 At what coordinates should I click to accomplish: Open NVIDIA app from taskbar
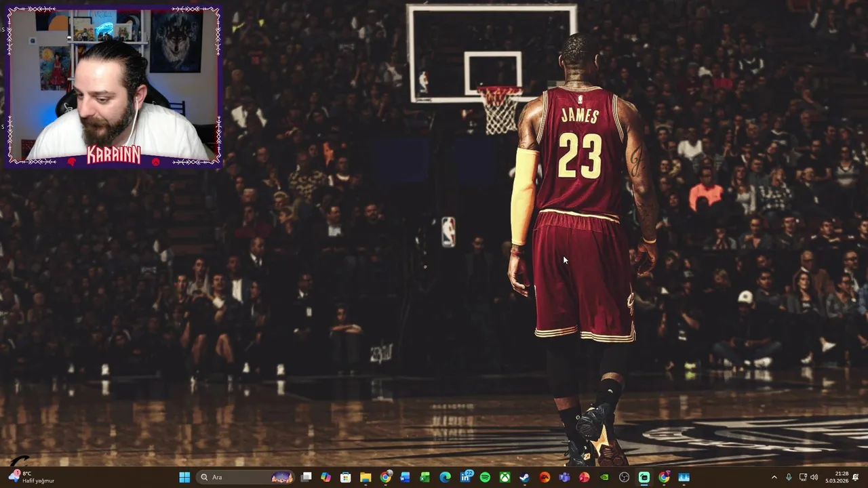coord(604,477)
